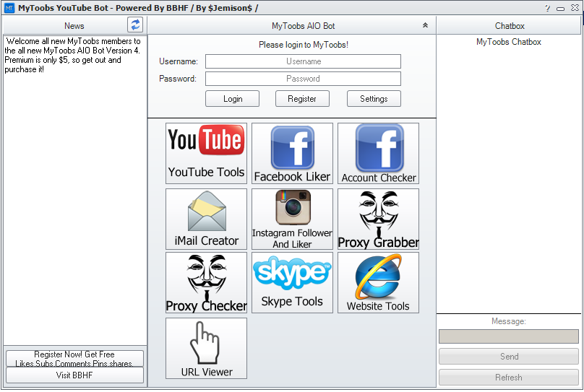Click the MT app icon in title bar
The image size is (584, 392).
[x=9, y=8]
